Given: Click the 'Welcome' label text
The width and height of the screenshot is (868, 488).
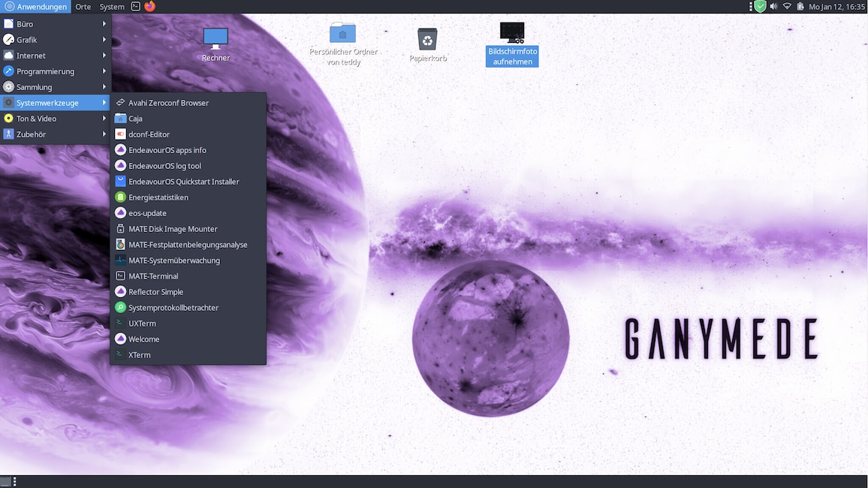Looking at the screenshot, I should pos(144,339).
